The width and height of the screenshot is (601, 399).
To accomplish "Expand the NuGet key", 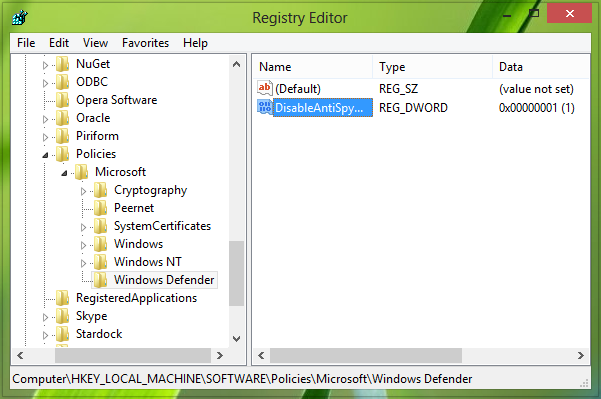I will [x=45, y=65].
